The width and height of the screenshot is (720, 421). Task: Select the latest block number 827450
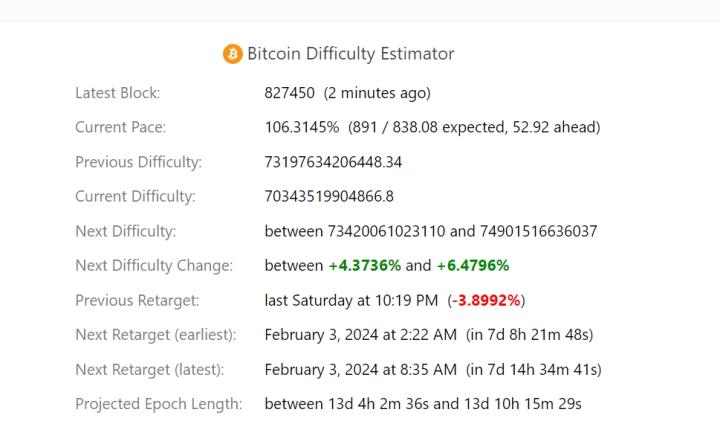point(289,93)
